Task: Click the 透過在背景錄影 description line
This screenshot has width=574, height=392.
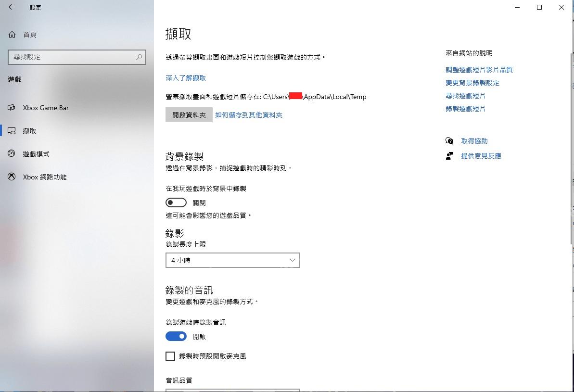Action: pos(229,168)
